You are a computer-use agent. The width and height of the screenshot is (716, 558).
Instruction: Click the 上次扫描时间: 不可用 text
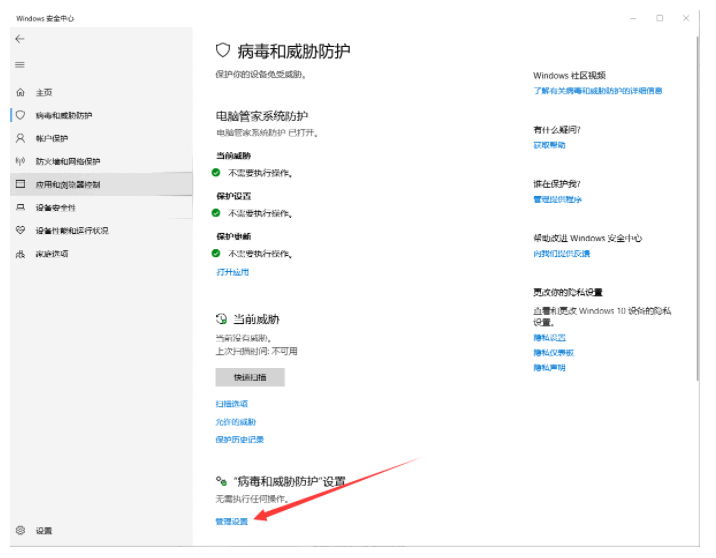point(257,351)
